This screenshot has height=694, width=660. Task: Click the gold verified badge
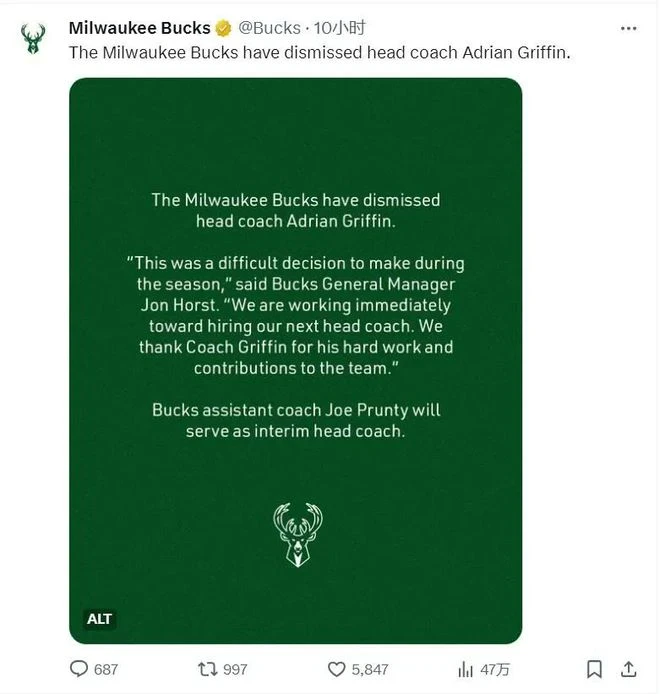click(x=224, y=29)
